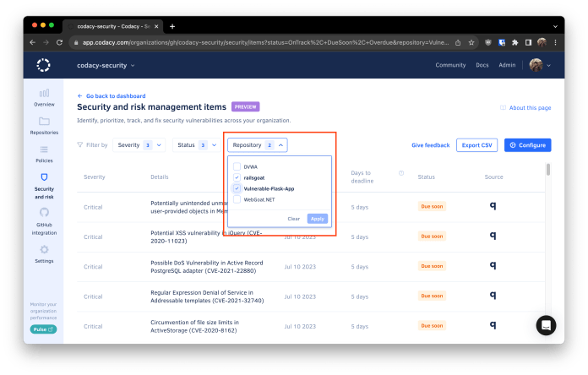Tick the WebGoat.NET repository checkbox
This screenshot has width=588, height=375.
point(237,199)
